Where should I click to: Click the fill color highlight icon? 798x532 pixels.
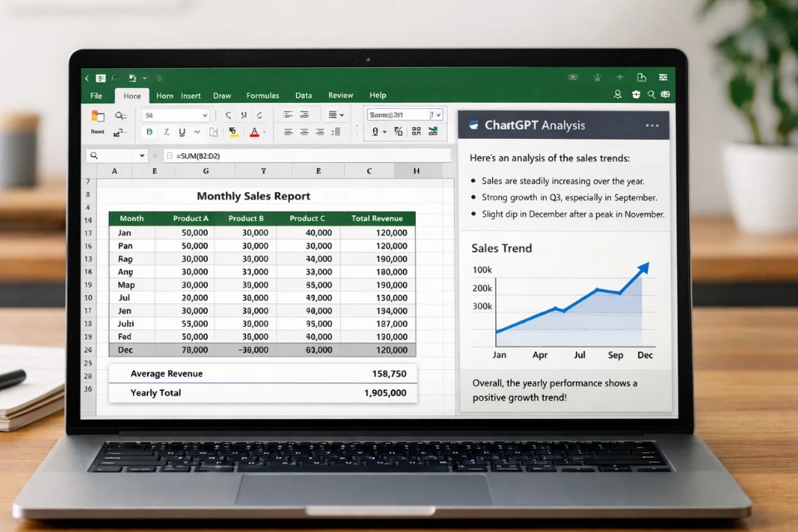233,131
